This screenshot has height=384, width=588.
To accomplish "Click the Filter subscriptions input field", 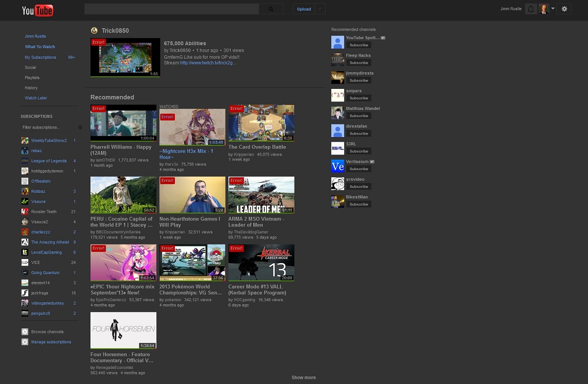I will tap(48, 127).
